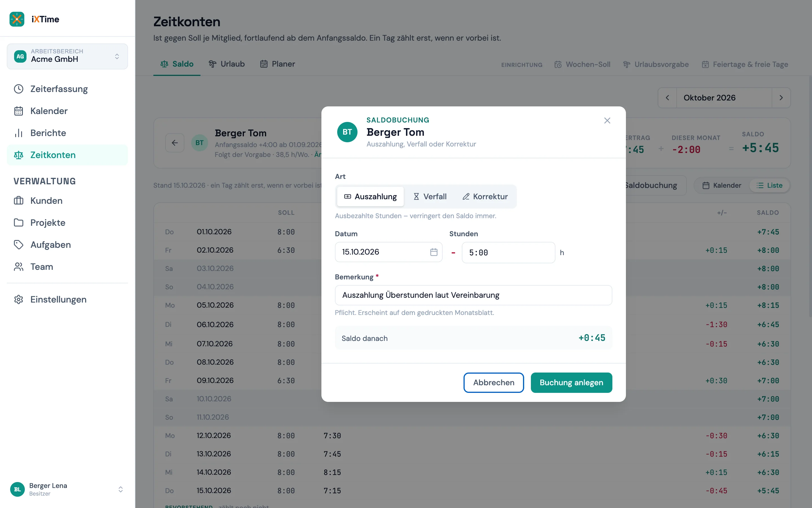Click the Kunden briefcase icon

(x=18, y=201)
